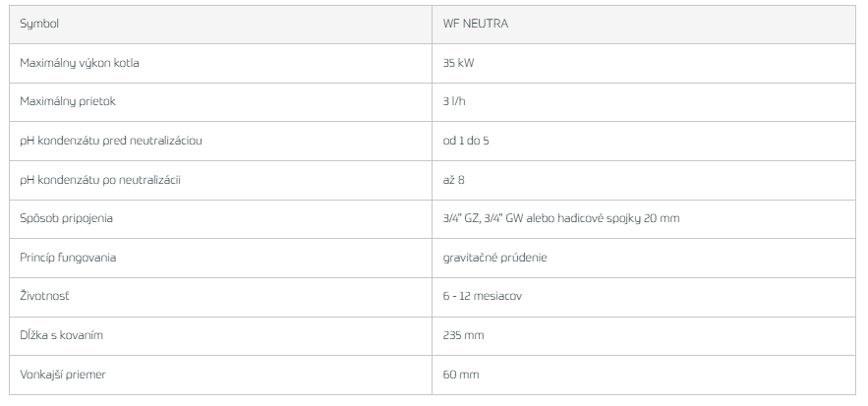Select the od 1 do 5 value
Screen dimensions: 868x406
pos(466,142)
